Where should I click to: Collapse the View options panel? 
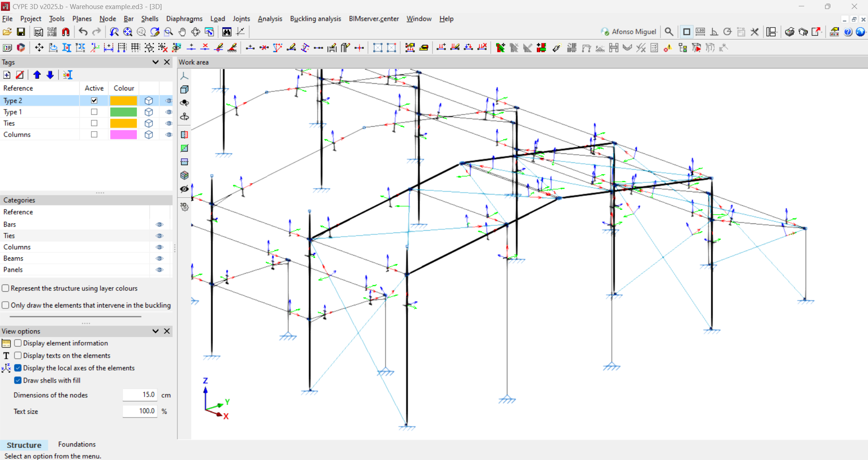pos(155,331)
